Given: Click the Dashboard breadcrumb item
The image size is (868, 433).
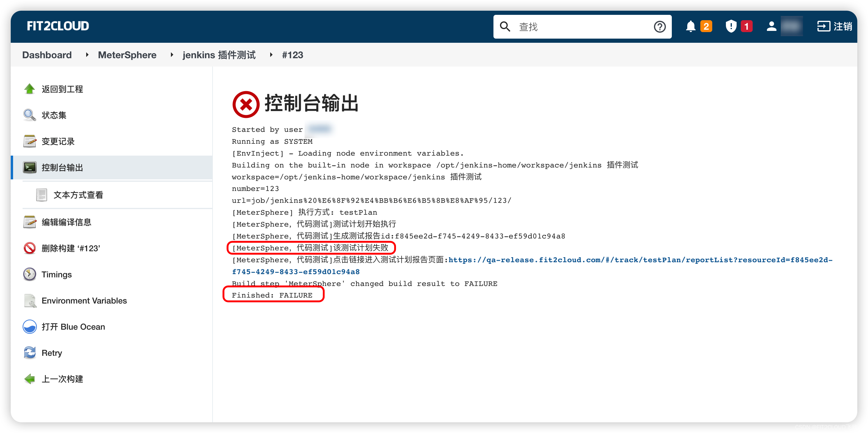Looking at the screenshot, I should (47, 55).
